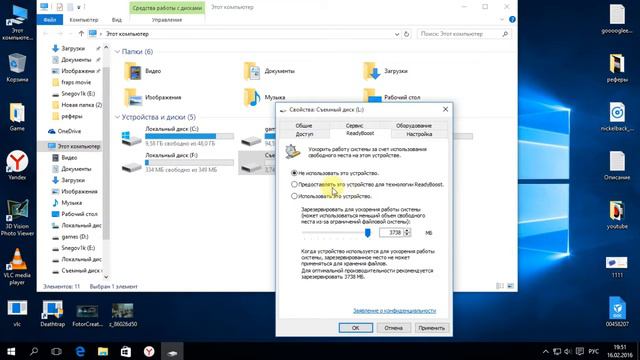
Task: Collapse the Папки (6) group
Action: click(x=117, y=52)
